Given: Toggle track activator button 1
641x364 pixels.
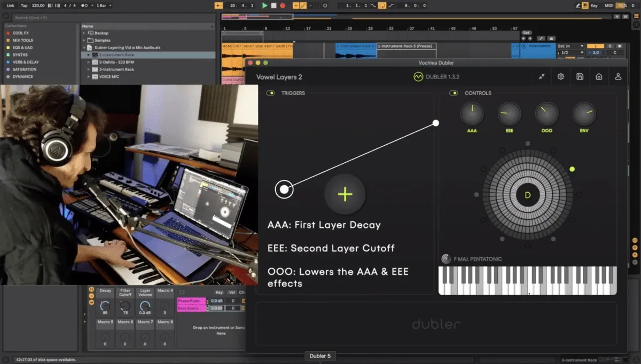Looking at the screenshot, I should (596, 46).
